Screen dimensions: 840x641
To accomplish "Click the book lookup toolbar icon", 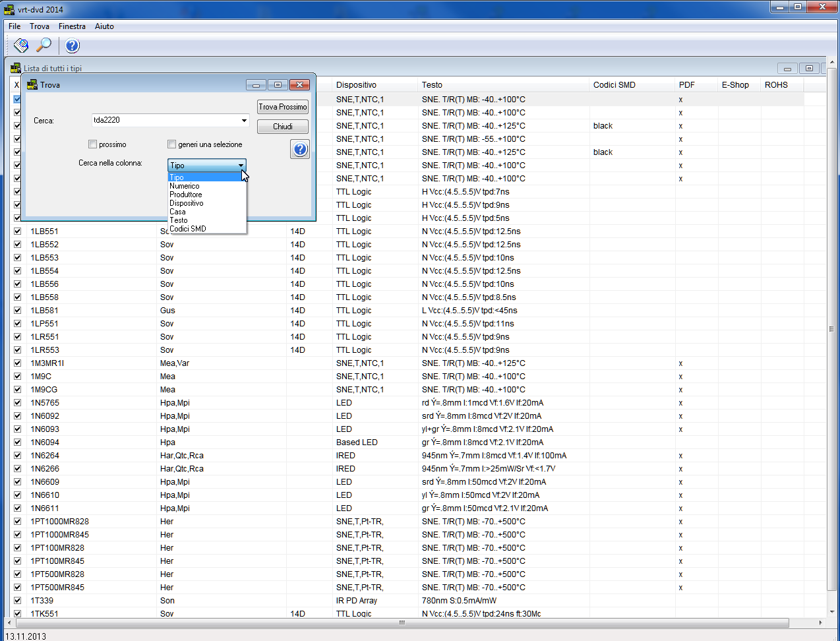I will click(21, 46).
